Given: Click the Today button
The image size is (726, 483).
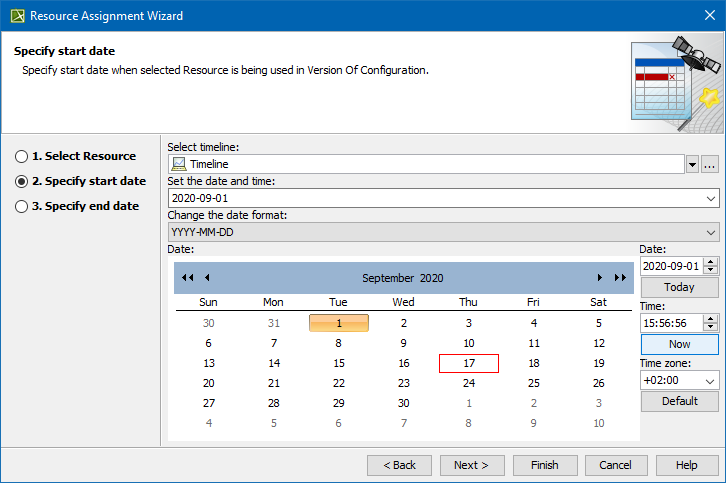Looking at the screenshot, I should point(679,287).
